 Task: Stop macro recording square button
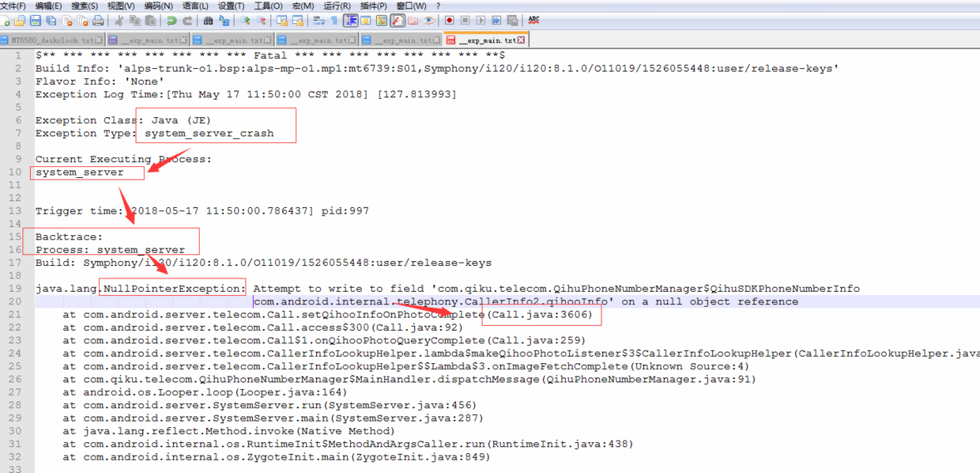(465, 20)
